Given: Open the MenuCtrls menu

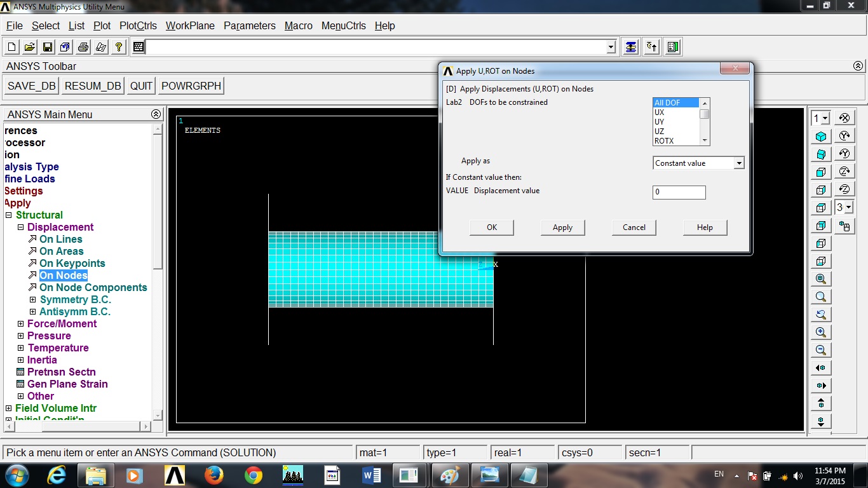Looking at the screenshot, I should 344,25.
